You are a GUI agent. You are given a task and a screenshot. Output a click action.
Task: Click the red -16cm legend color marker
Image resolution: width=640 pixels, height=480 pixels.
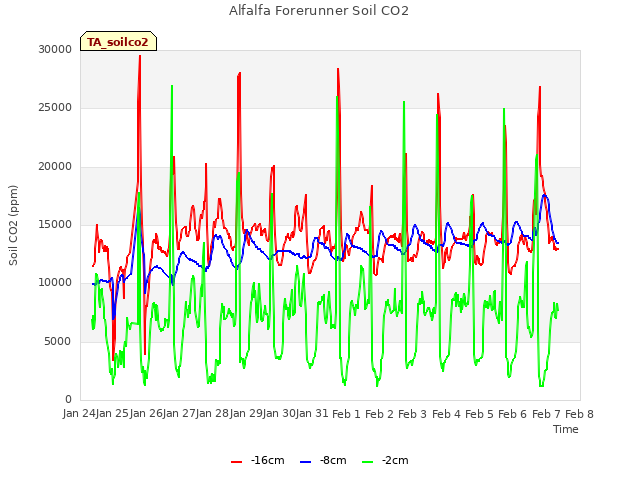coord(236,462)
